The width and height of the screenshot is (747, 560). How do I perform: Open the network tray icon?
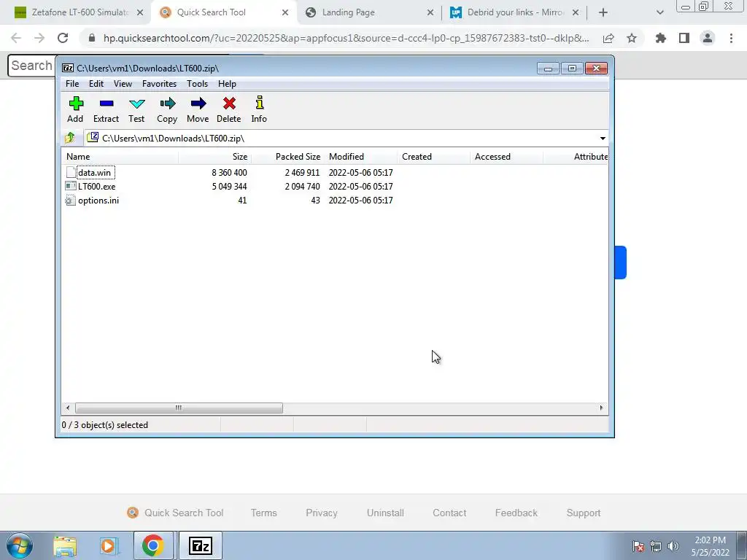(x=656, y=546)
